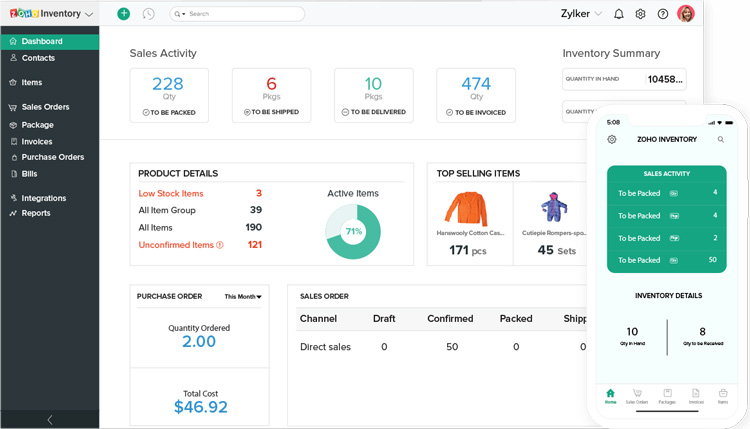Open the recent history clock icon
The width and height of the screenshot is (750, 429).
[149, 14]
